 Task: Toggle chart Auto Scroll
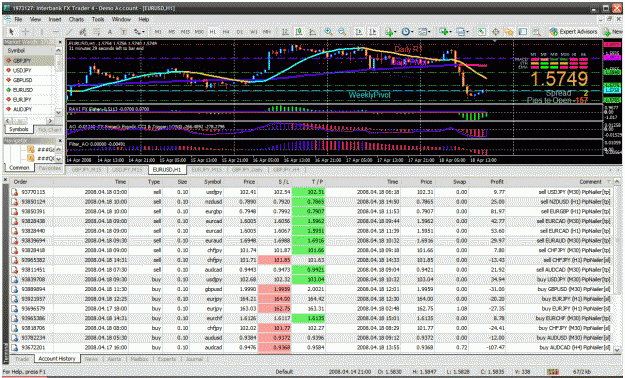pyautogui.click(x=359, y=32)
